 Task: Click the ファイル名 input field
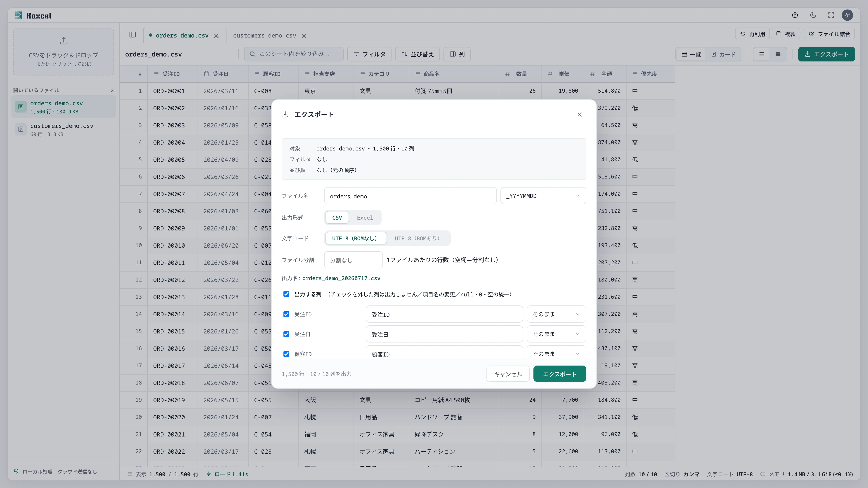coord(410,196)
